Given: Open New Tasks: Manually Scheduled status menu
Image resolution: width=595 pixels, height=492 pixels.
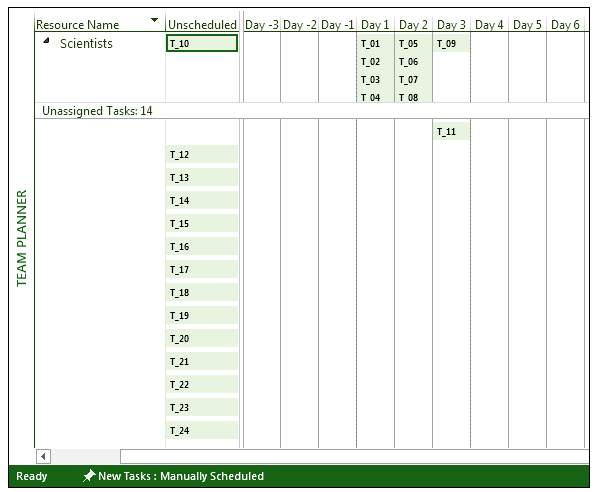Looking at the screenshot, I should pyautogui.click(x=181, y=476).
